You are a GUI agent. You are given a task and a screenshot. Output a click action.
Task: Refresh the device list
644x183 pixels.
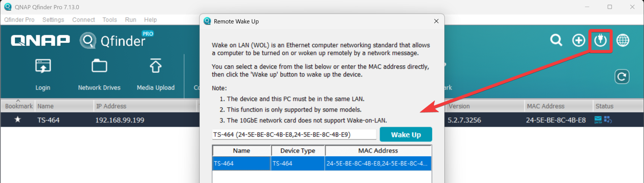tap(622, 77)
